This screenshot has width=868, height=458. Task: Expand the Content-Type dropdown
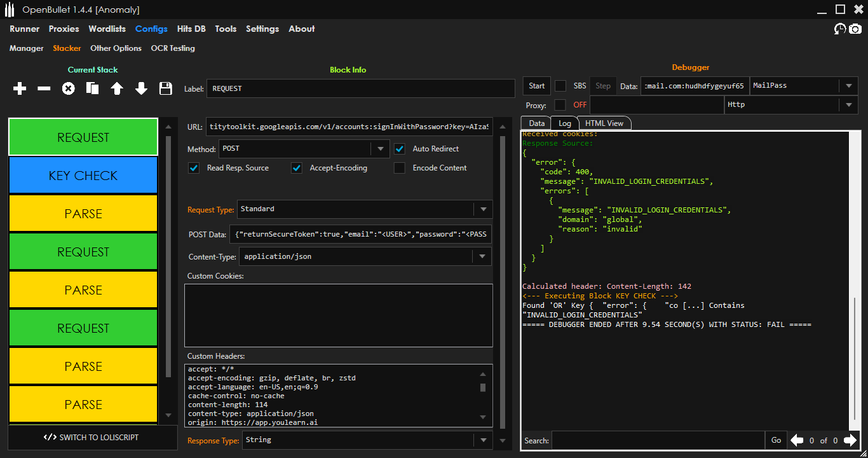(482, 256)
